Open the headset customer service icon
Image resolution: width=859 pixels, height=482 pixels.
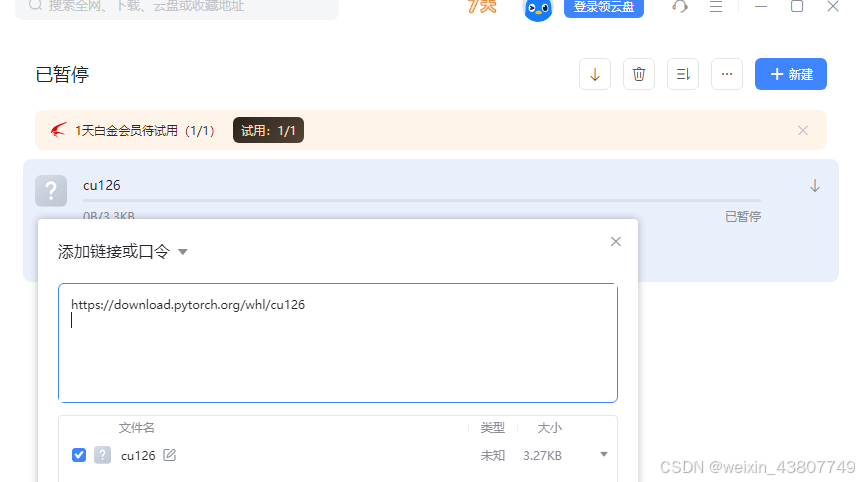[680, 7]
